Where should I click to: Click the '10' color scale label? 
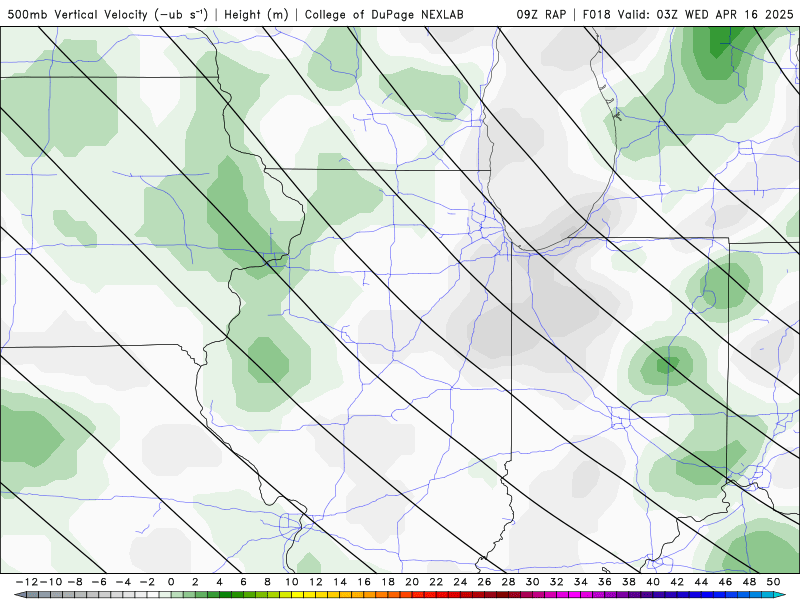pyautogui.click(x=291, y=582)
